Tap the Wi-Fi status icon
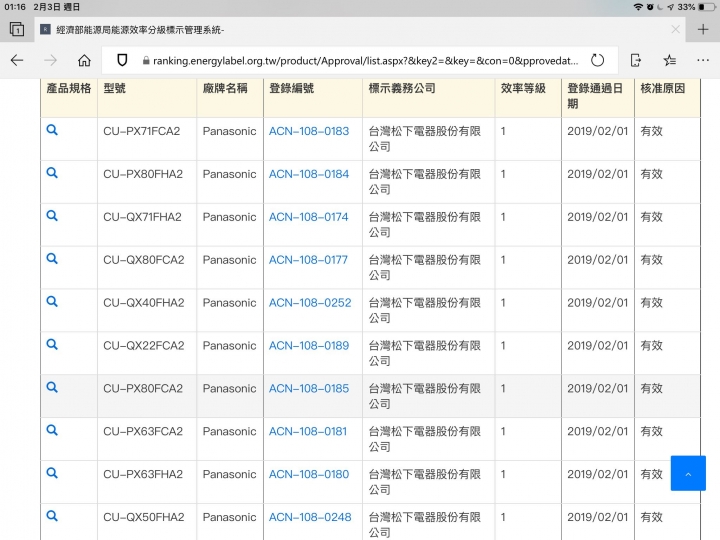 638,7
